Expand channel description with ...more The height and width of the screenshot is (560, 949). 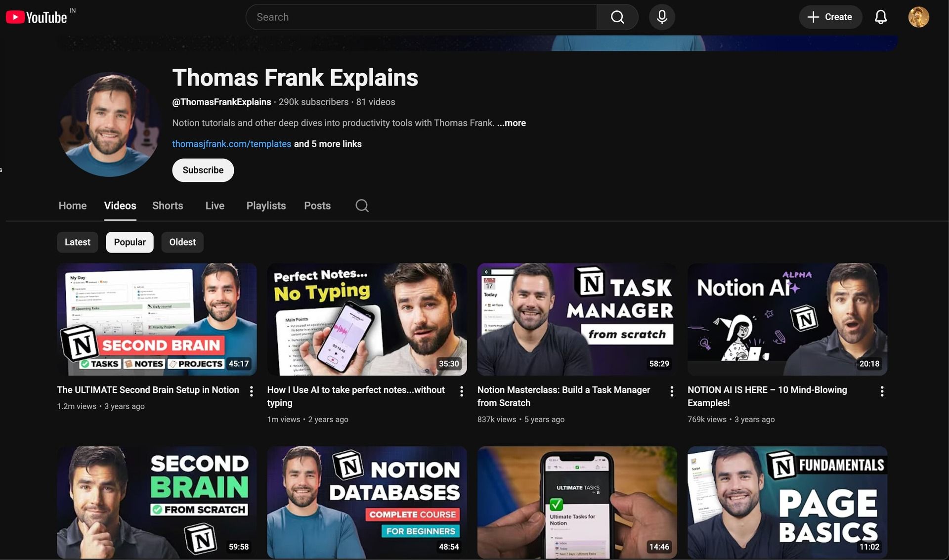click(x=512, y=123)
